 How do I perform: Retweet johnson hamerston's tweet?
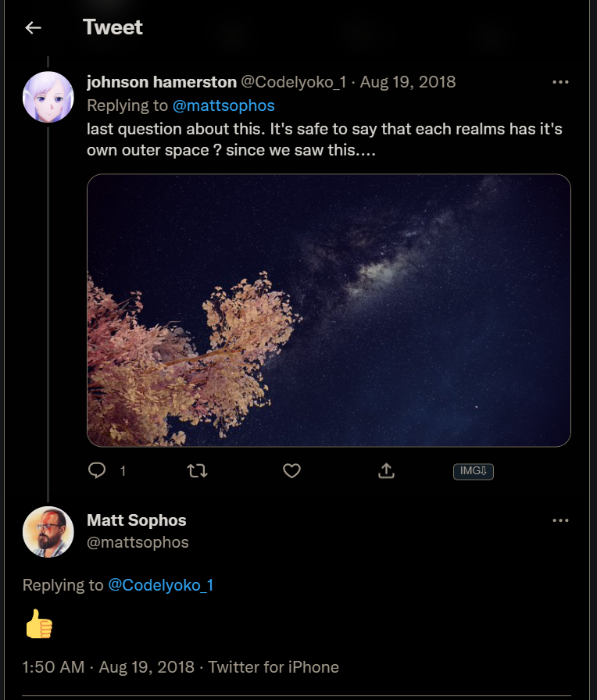197,470
